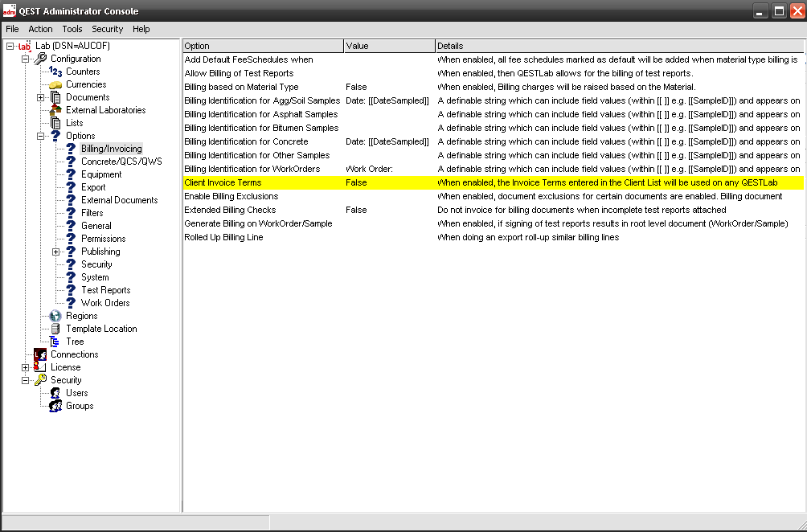Viewport: 807px width, 532px height.
Task: Expand the Publishing options node
Action: click(x=56, y=252)
